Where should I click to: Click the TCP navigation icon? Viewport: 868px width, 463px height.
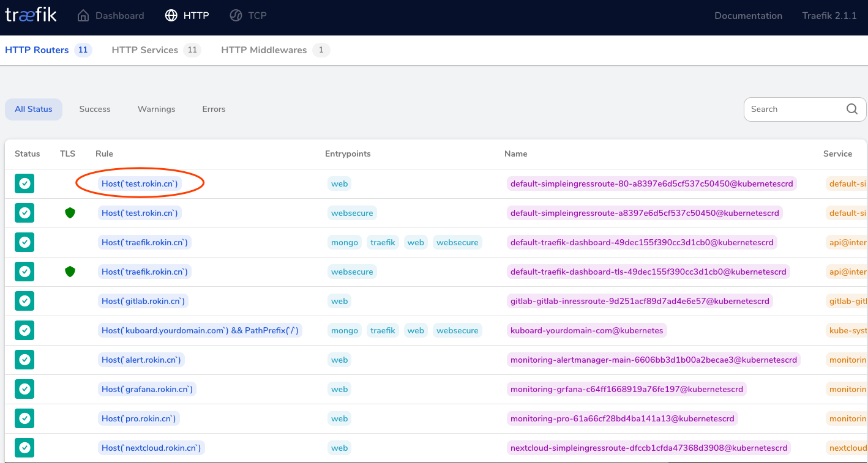tap(236, 16)
